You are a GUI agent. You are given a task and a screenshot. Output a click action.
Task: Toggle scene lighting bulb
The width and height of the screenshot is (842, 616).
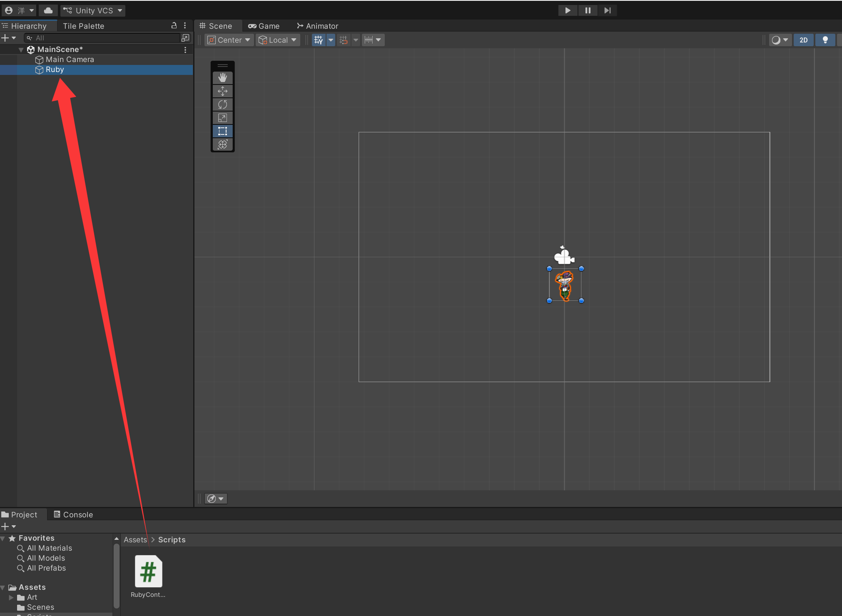pyautogui.click(x=825, y=40)
